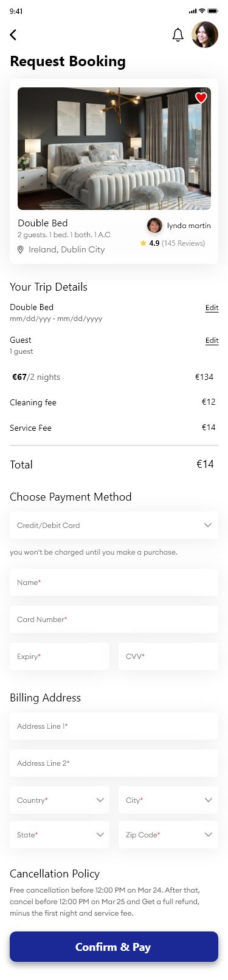Screen dimensions: 228x980
Task: Click the yellow star rating icon
Action: point(143,243)
